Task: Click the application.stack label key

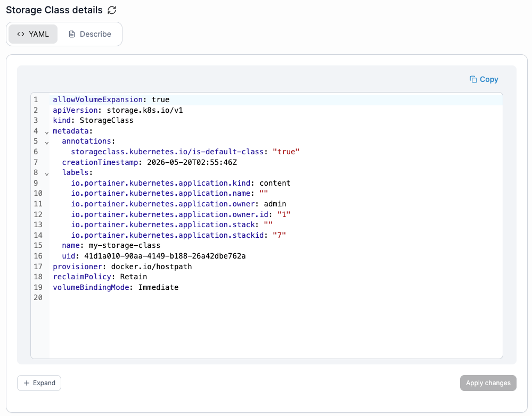Action: tap(163, 224)
